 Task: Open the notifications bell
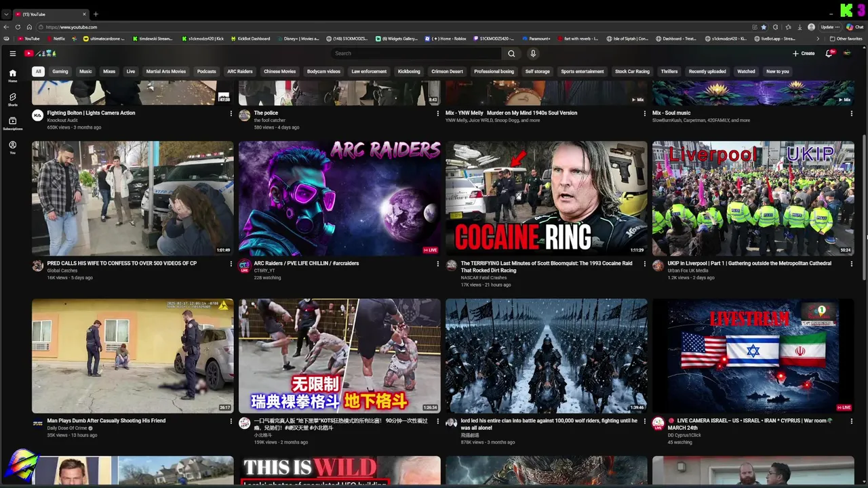[x=829, y=54]
